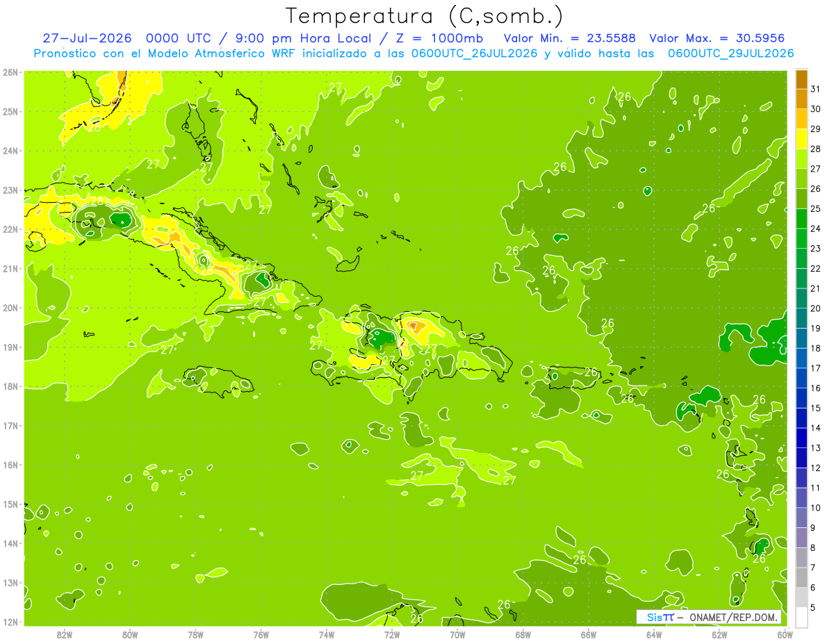The image size is (834, 644).
Task: Click the "24N" latitude axis label
Action: pyautogui.click(x=10, y=151)
